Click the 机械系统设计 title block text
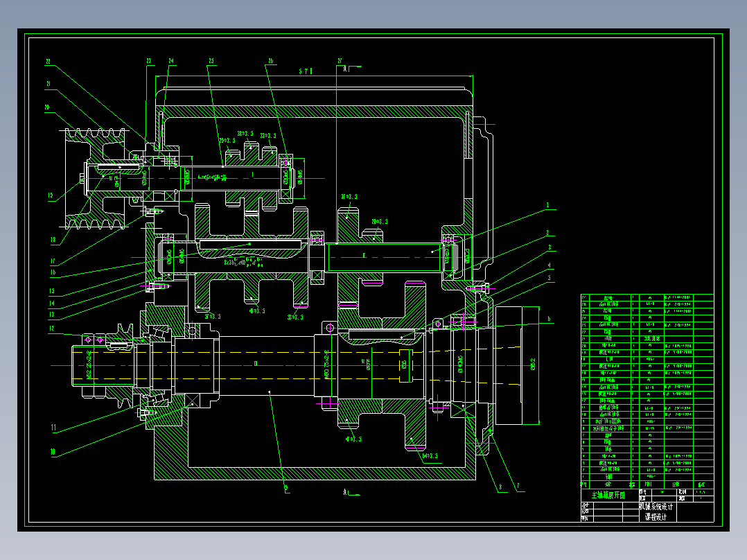747x560 pixels. pyautogui.click(x=656, y=507)
